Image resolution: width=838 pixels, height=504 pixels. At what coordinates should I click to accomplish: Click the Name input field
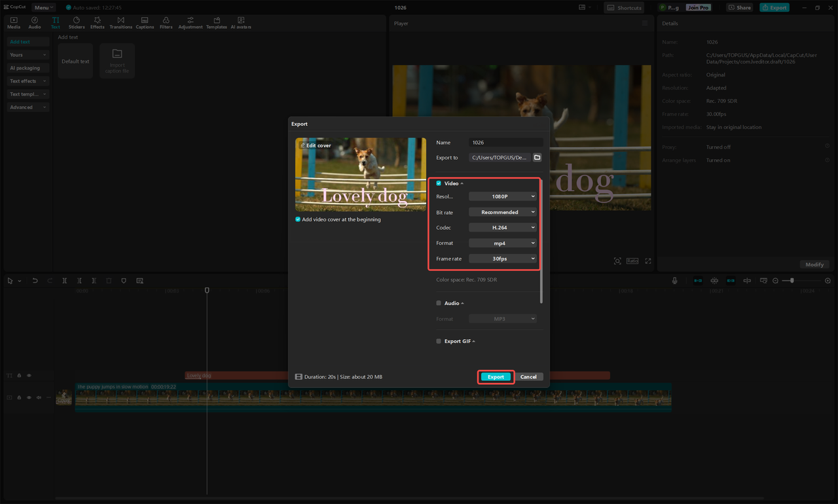pyautogui.click(x=505, y=143)
